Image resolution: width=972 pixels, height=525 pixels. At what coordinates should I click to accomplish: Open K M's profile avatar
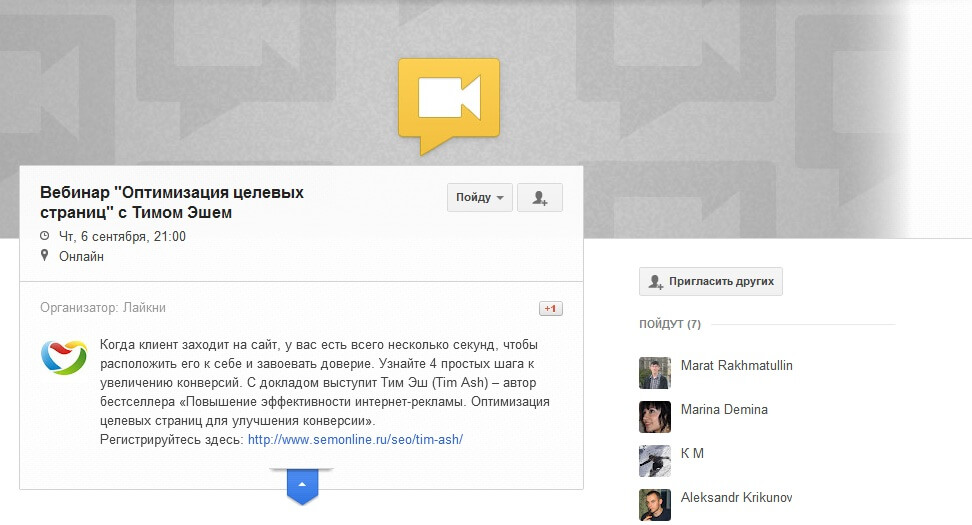point(654,460)
